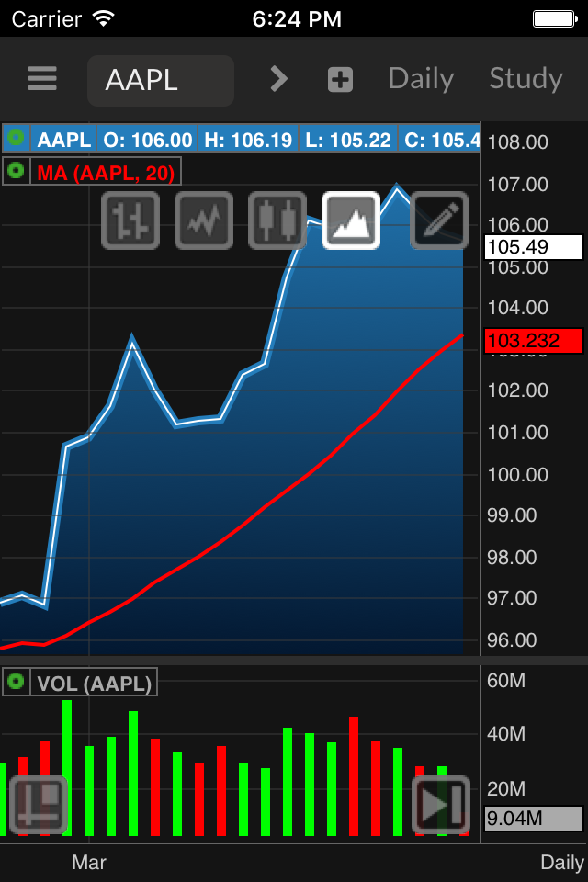588x882 pixels.
Task: Click the VOL (AAPL) study label
Action: [x=94, y=684]
